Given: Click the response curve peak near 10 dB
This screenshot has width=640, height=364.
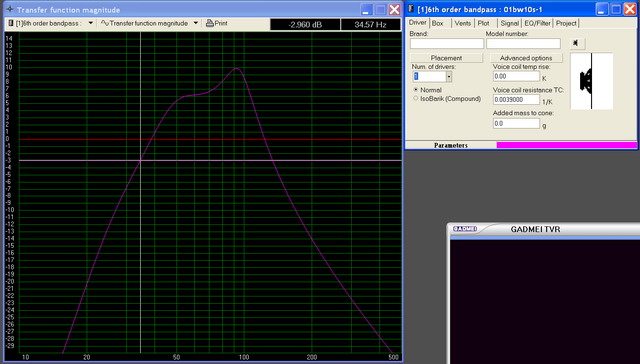Looking at the screenshot, I should 236,69.
